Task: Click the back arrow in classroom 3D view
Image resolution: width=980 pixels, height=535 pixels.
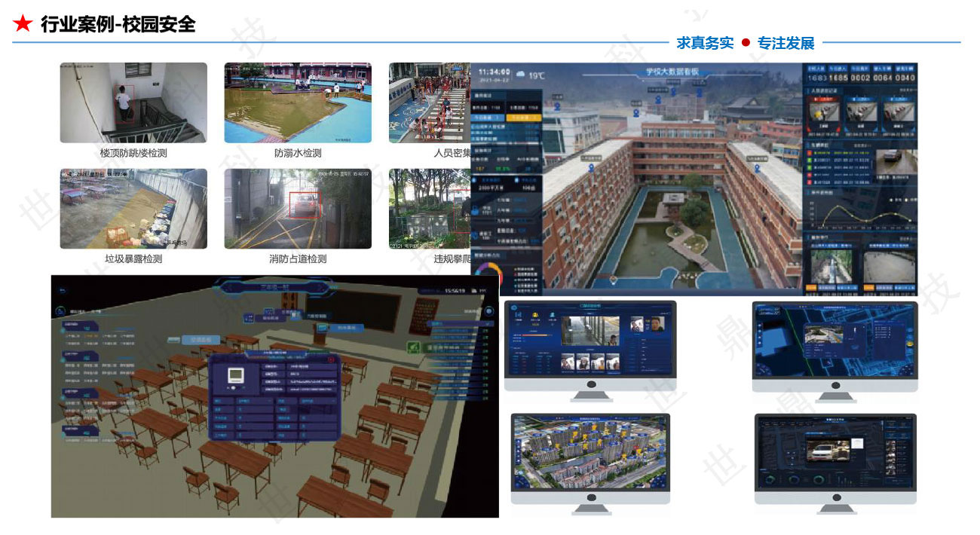Action: tap(62, 289)
